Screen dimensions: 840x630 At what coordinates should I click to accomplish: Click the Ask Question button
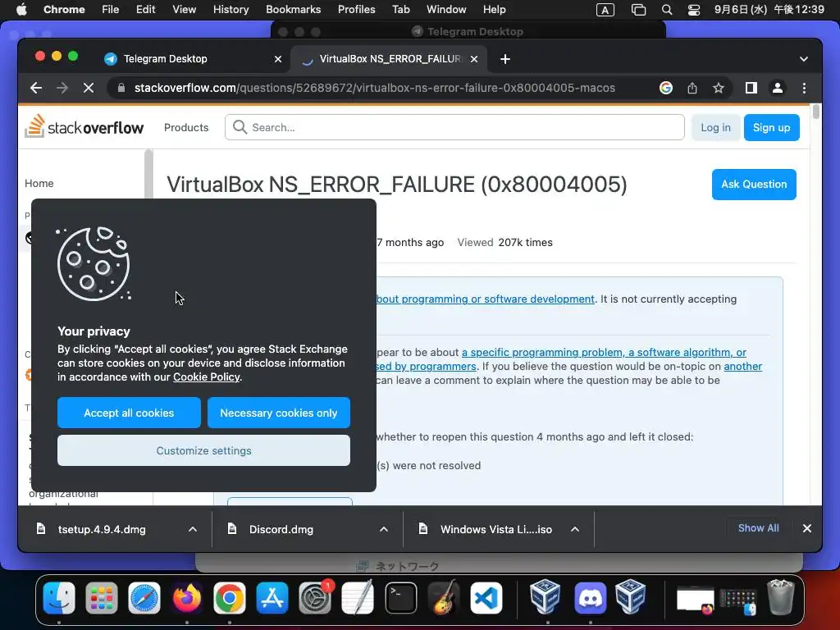tap(754, 185)
